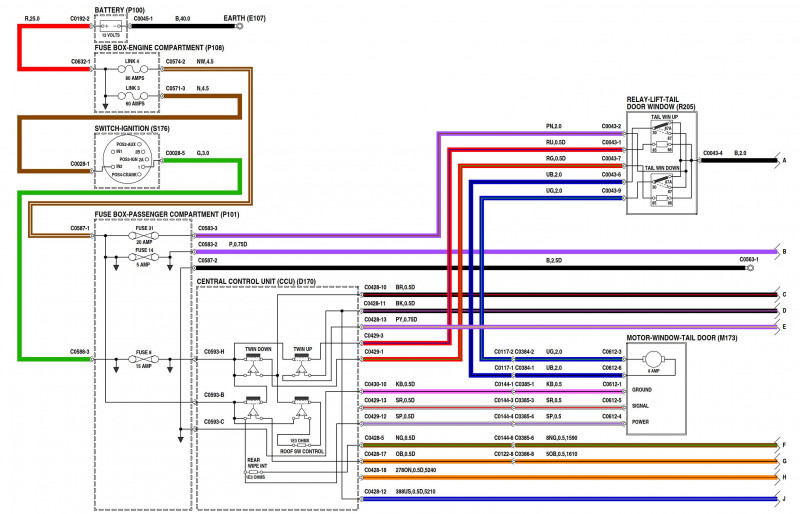
Task: Select the tail door motor symbol
Action: point(653,359)
